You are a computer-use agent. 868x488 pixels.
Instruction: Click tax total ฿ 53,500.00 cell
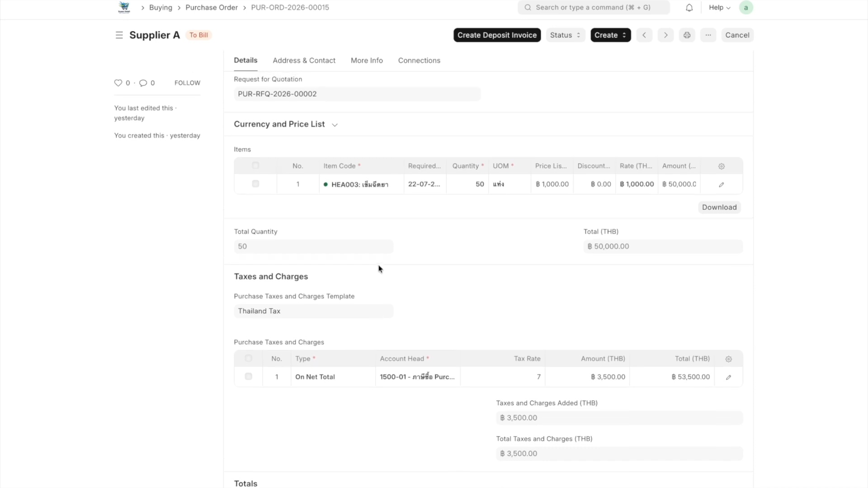[672, 377]
